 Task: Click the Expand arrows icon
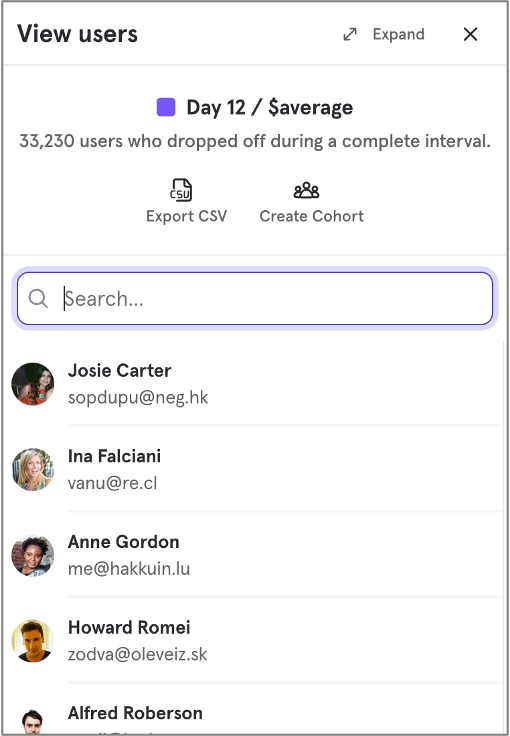point(350,34)
